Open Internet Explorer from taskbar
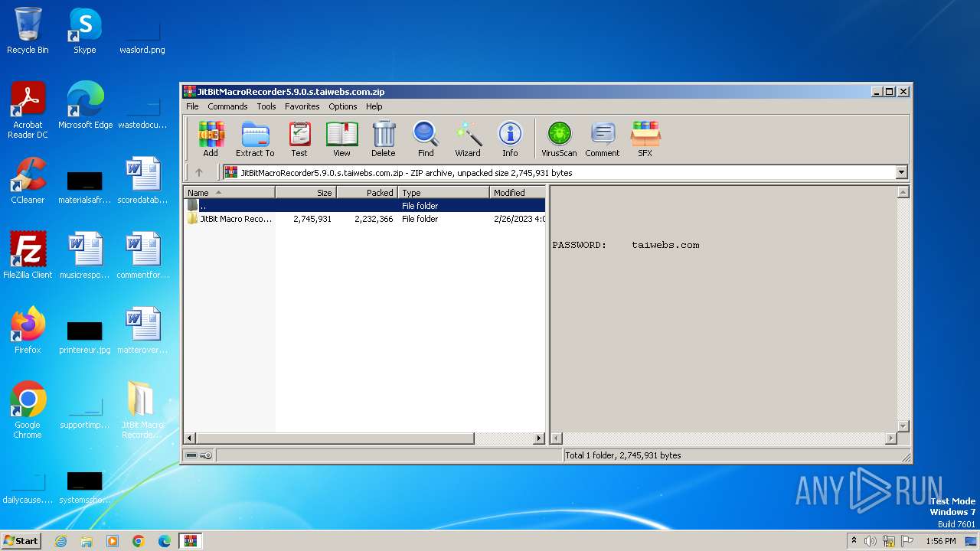 click(x=60, y=541)
